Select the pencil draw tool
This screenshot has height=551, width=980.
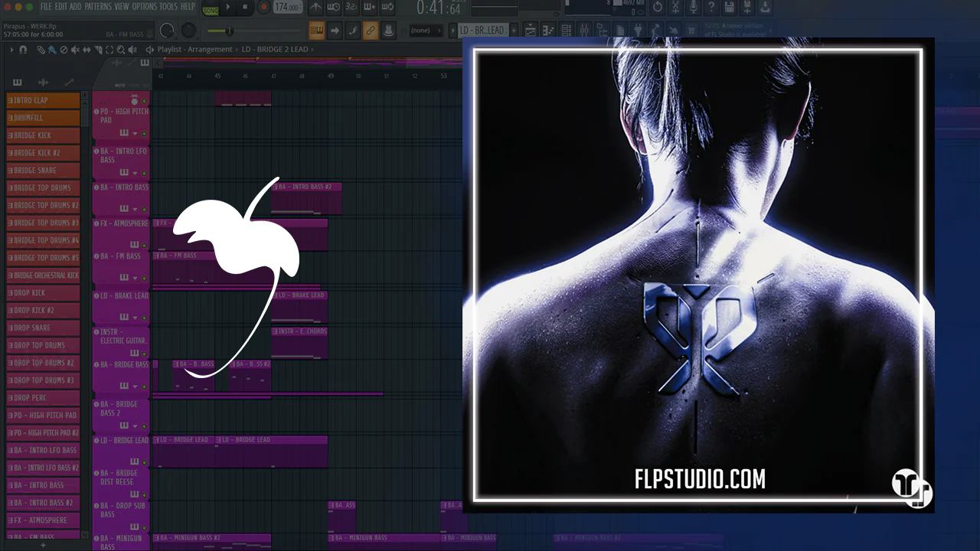pos(41,50)
